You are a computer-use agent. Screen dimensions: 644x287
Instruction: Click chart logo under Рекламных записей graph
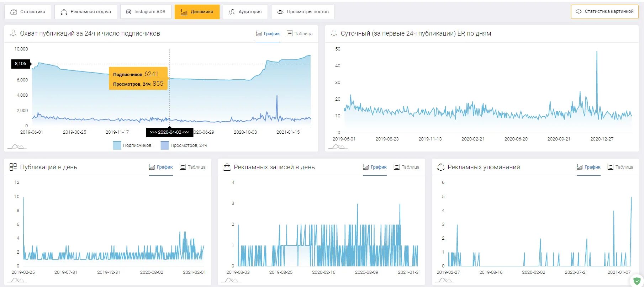click(x=231, y=280)
